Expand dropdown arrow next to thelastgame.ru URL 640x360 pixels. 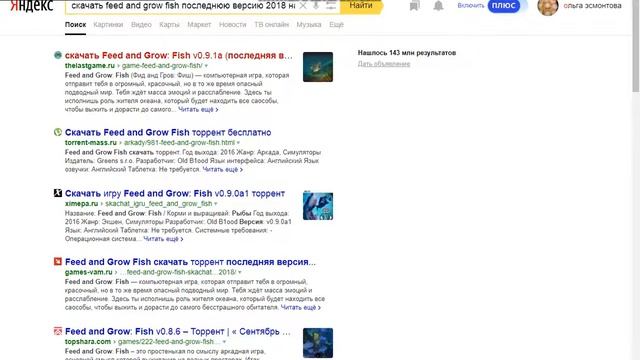click(206, 66)
